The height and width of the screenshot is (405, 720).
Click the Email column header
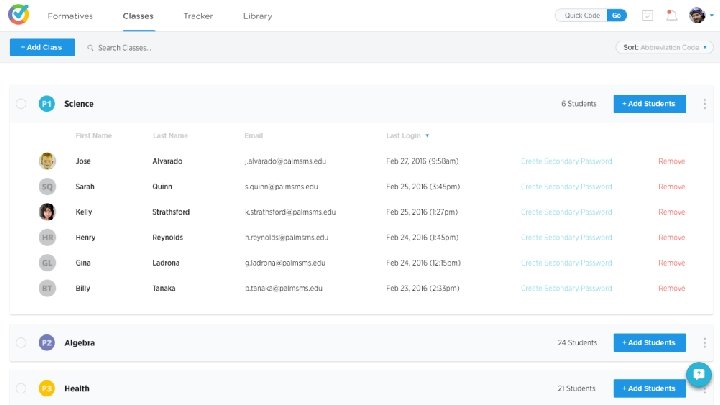pyautogui.click(x=253, y=135)
